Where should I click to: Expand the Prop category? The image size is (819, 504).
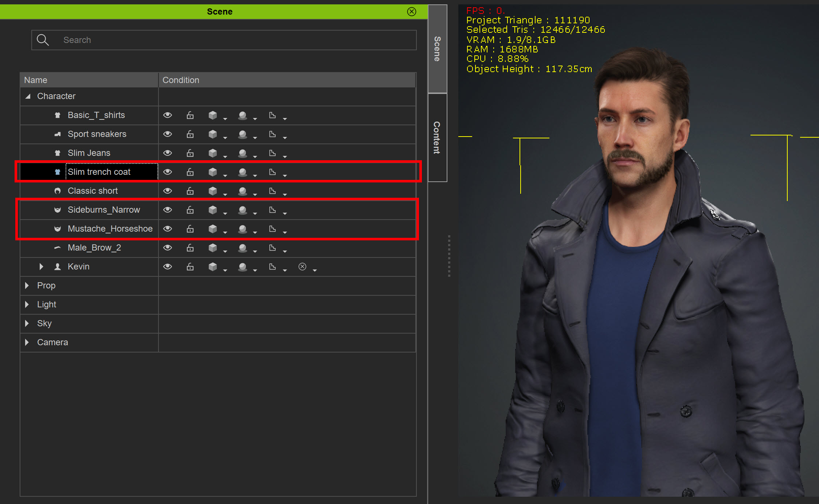[27, 286]
